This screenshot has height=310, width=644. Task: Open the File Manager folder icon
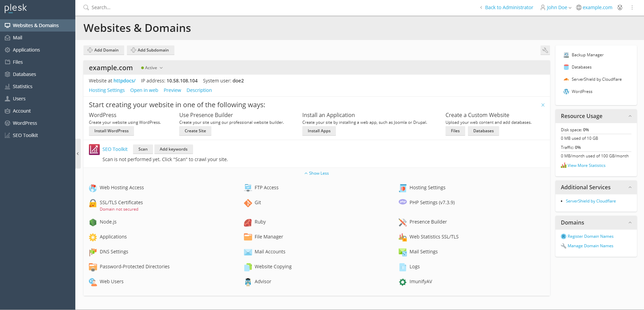pyautogui.click(x=248, y=237)
